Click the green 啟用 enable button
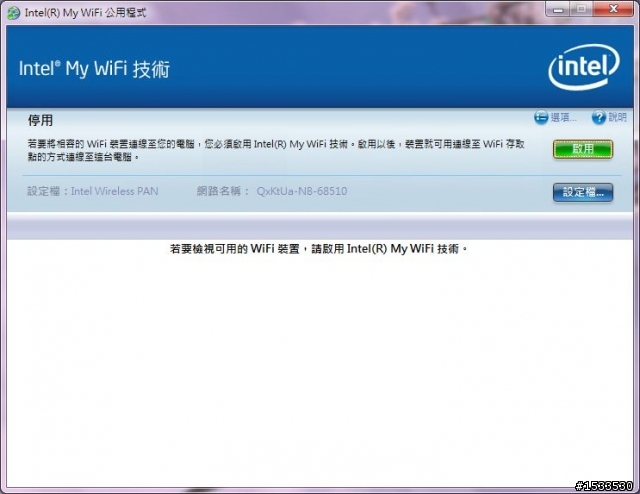This screenshot has width=640, height=494. [583, 149]
